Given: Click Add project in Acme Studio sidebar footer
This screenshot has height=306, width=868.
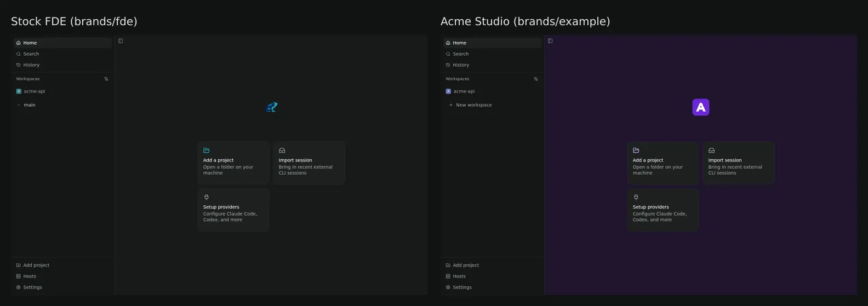Looking at the screenshot, I should coord(492,265).
